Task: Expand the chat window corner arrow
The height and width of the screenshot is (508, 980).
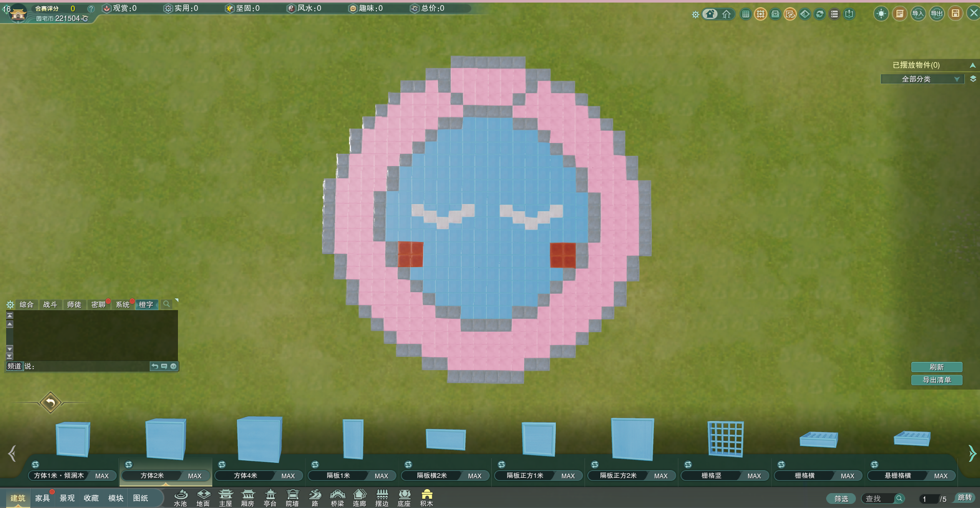Action: 176,300
